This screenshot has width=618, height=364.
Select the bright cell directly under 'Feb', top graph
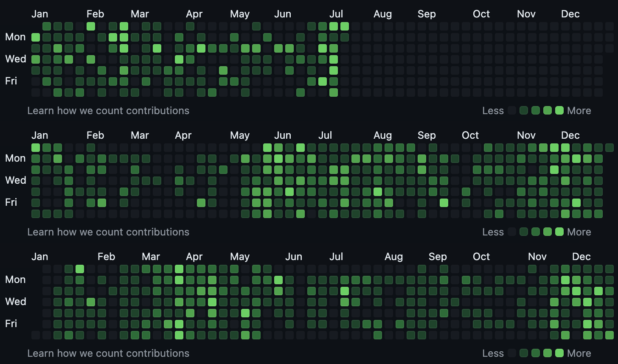(x=91, y=26)
